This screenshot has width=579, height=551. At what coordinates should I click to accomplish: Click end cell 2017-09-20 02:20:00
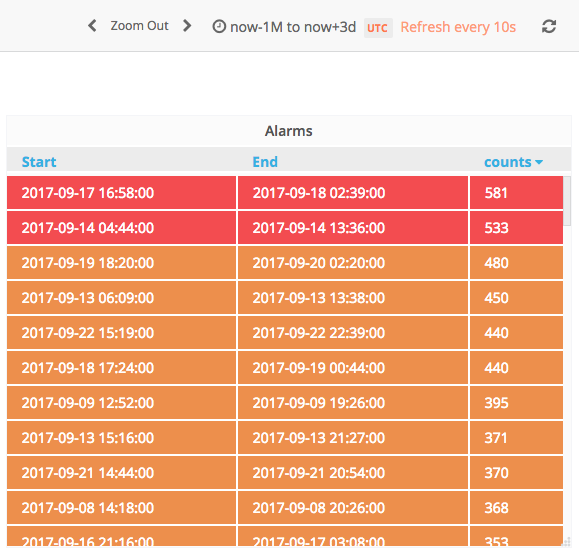pos(353,263)
